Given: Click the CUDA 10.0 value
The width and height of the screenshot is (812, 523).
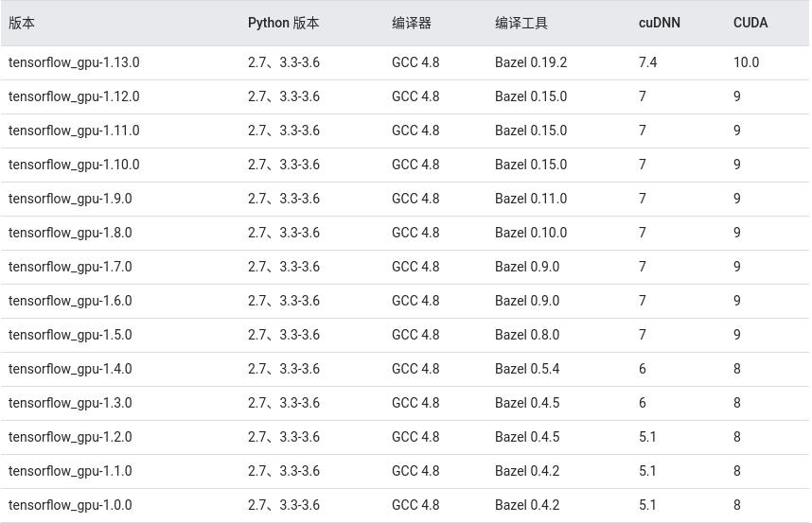Looking at the screenshot, I should (746, 62).
